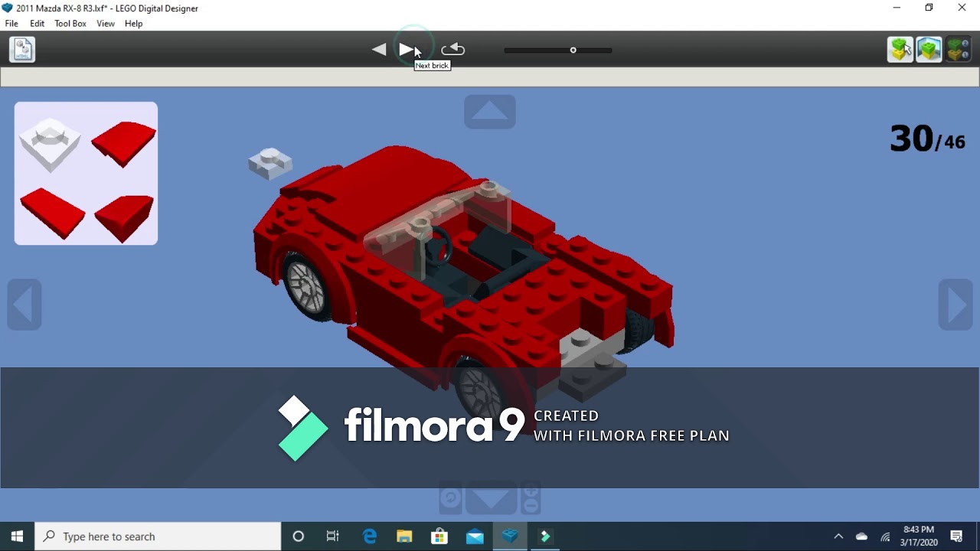This screenshot has width=980, height=551.
Task: Rotate camera view downward
Action: click(x=491, y=500)
